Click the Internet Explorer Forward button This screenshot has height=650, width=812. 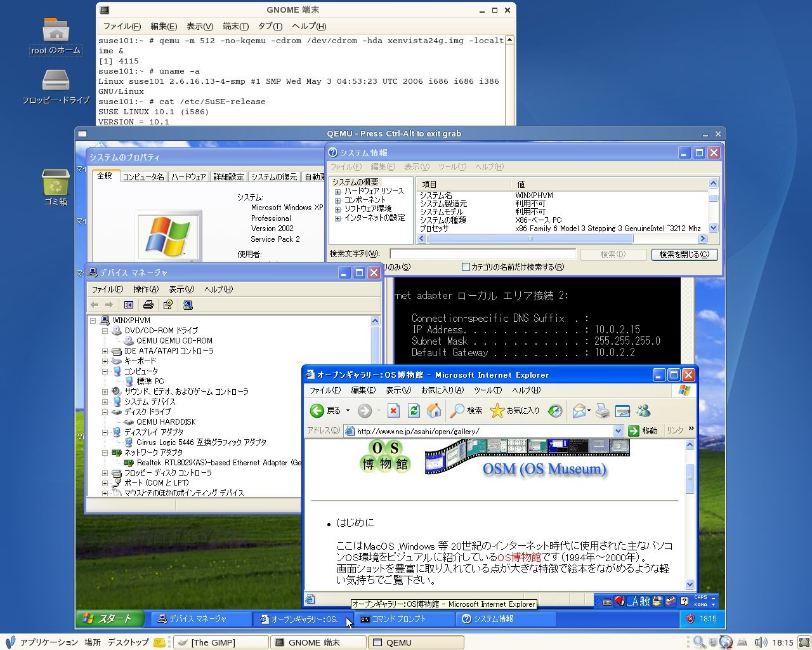click(365, 411)
